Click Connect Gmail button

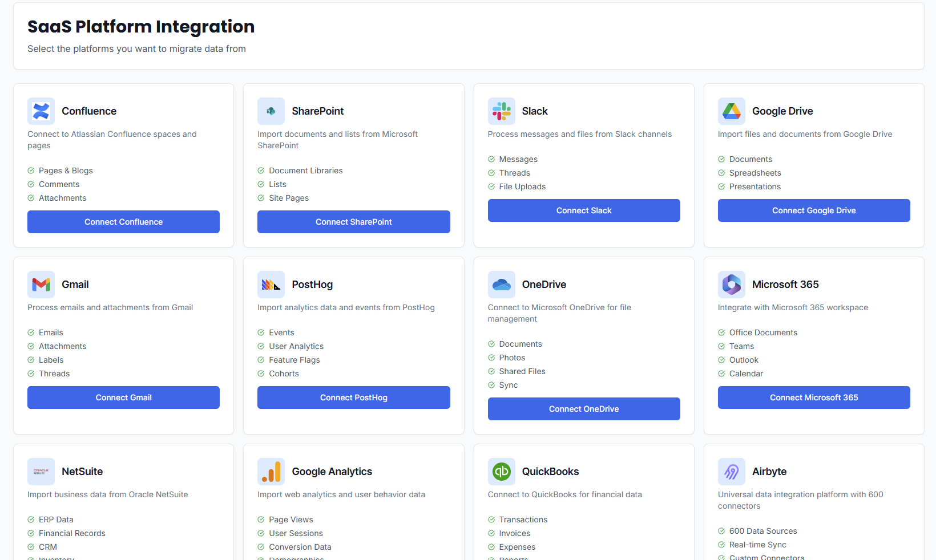point(123,397)
